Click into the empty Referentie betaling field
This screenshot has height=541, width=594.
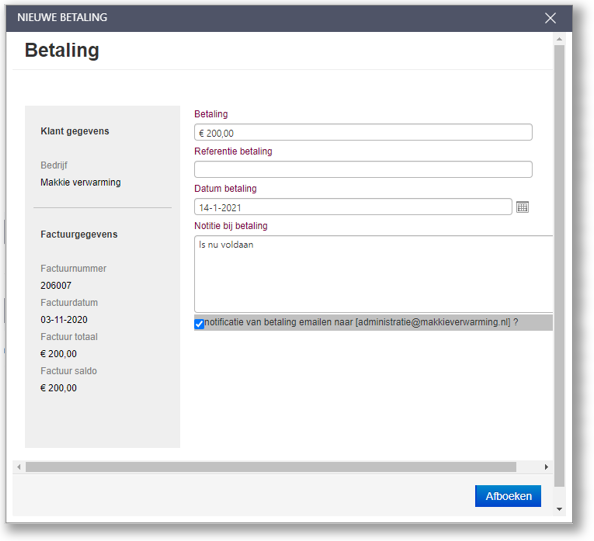click(363, 170)
